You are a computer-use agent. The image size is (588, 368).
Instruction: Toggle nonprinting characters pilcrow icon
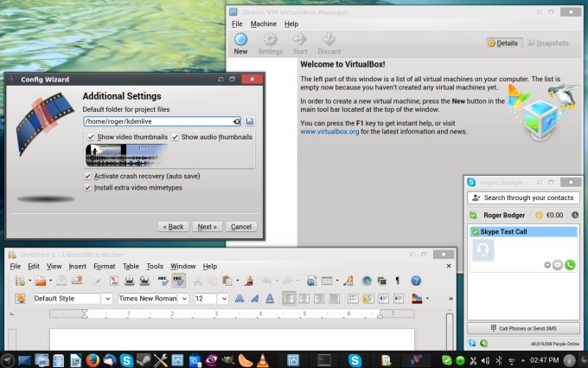(398, 281)
